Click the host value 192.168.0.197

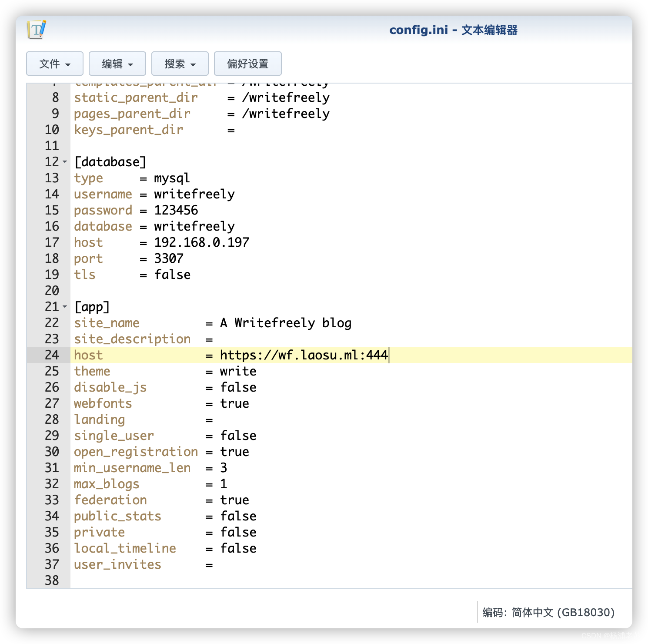point(202,242)
